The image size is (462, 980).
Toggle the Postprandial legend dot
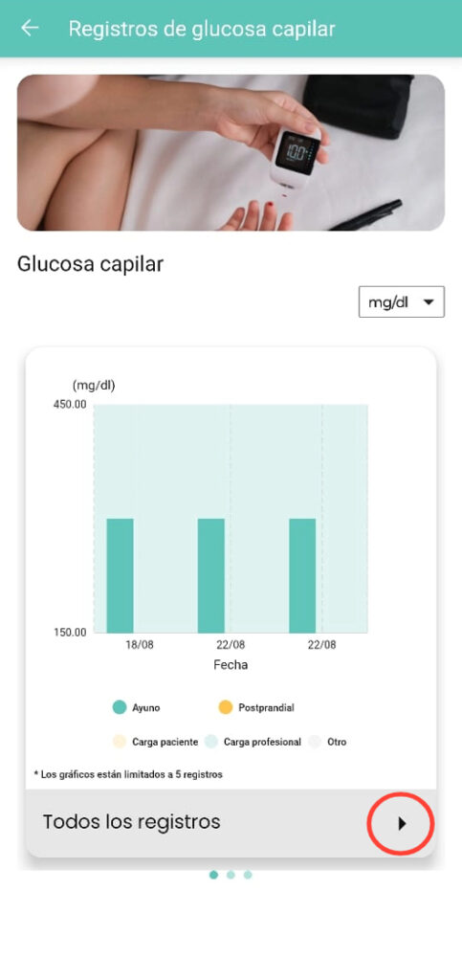tap(226, 707)
